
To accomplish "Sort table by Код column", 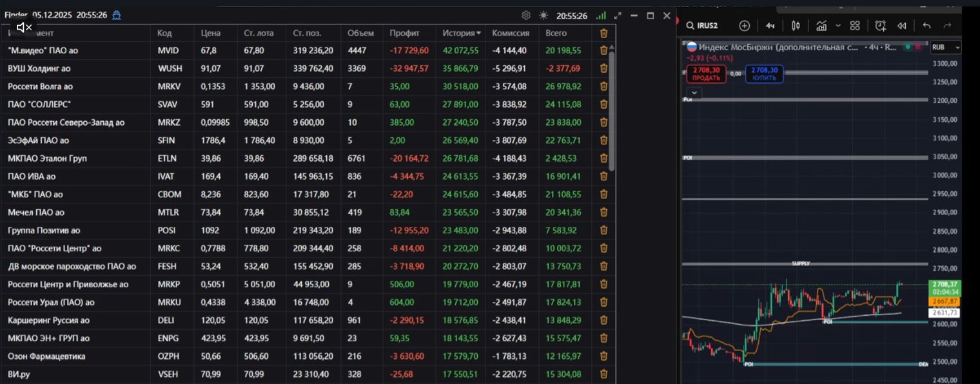I will coord(164,33).
